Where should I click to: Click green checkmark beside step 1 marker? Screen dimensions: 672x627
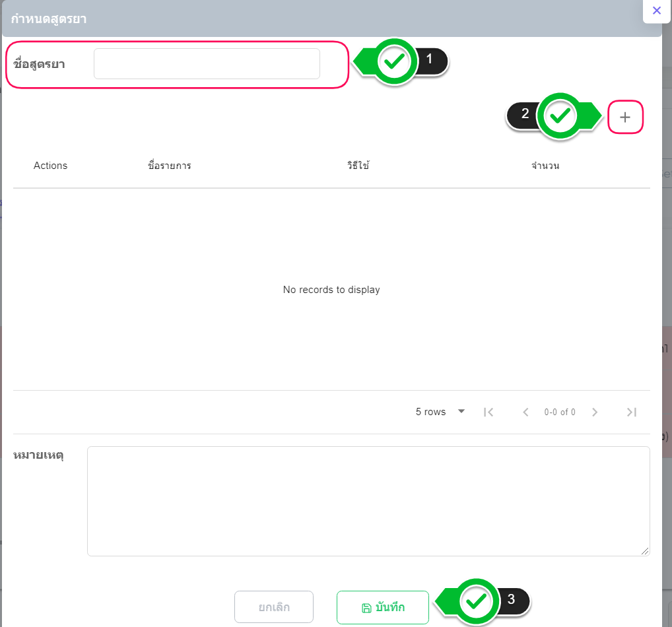coord(395,62)
